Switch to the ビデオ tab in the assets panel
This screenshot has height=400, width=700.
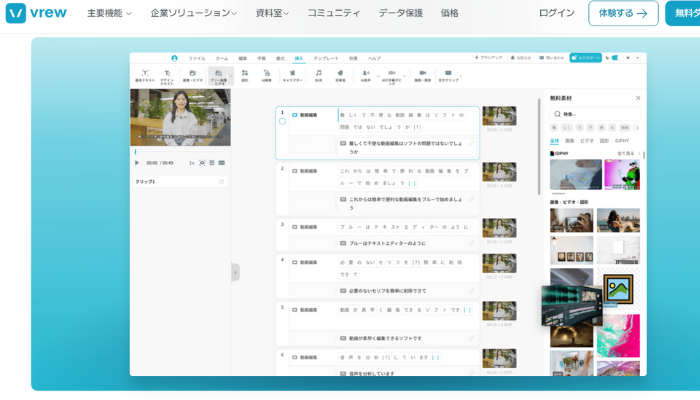click(x=587, y=141)
